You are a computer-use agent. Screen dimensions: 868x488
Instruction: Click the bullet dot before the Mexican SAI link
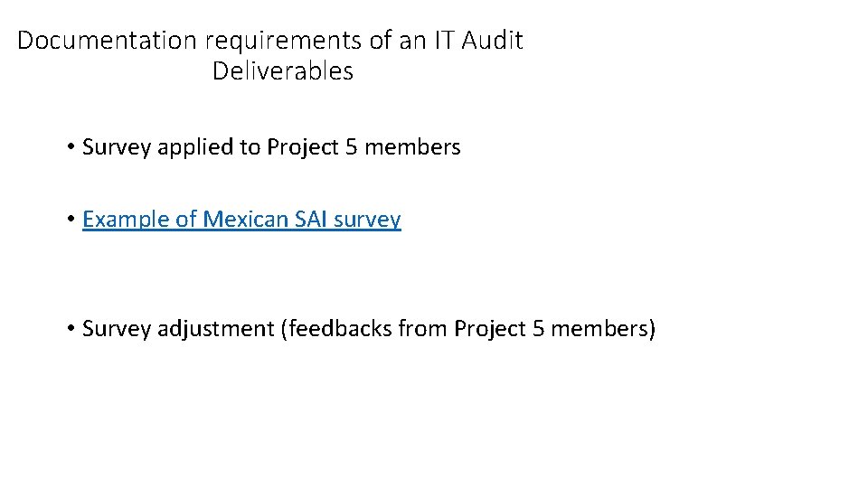(x=70, y=220)
